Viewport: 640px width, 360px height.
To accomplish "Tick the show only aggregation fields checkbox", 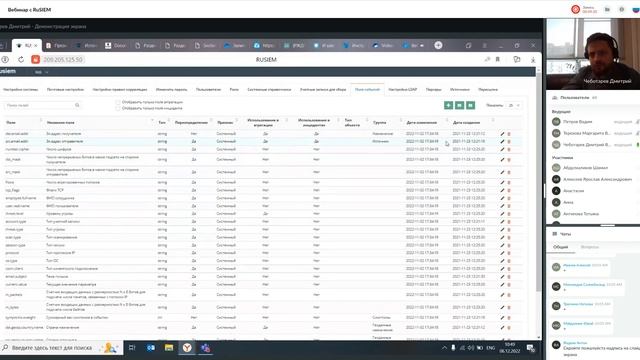I will pos(118,102).
